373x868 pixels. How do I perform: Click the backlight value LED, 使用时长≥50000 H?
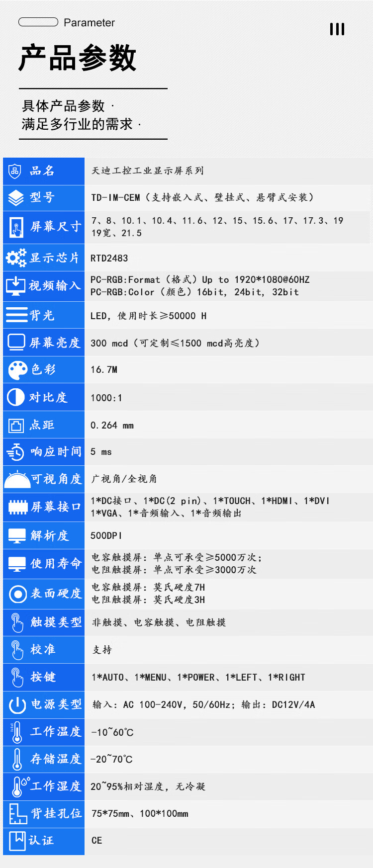point(148,316)
